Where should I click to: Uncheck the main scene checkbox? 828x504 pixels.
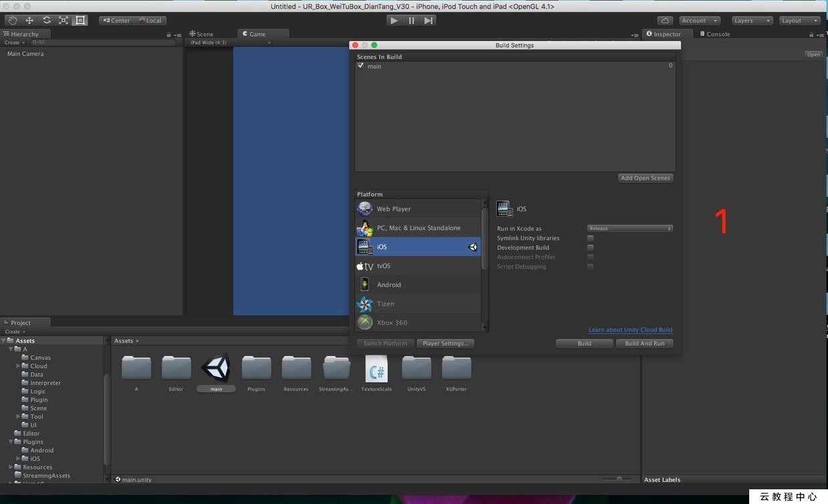(x=361, y=66)
